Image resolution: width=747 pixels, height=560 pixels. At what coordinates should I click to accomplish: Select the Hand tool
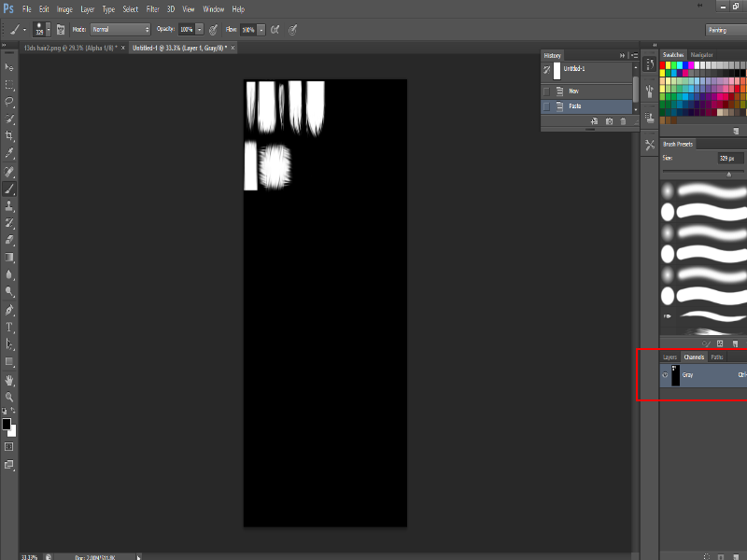[9, 380]
